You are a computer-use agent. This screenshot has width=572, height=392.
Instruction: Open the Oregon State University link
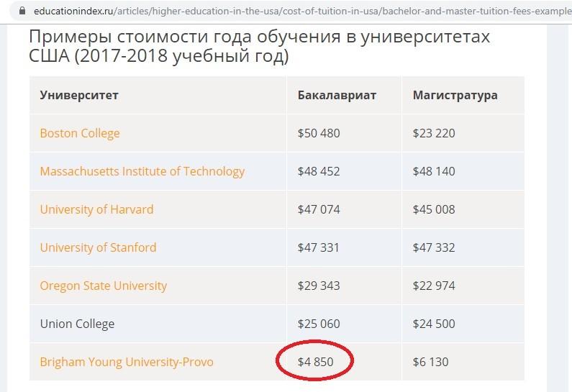tap(103, 286)
